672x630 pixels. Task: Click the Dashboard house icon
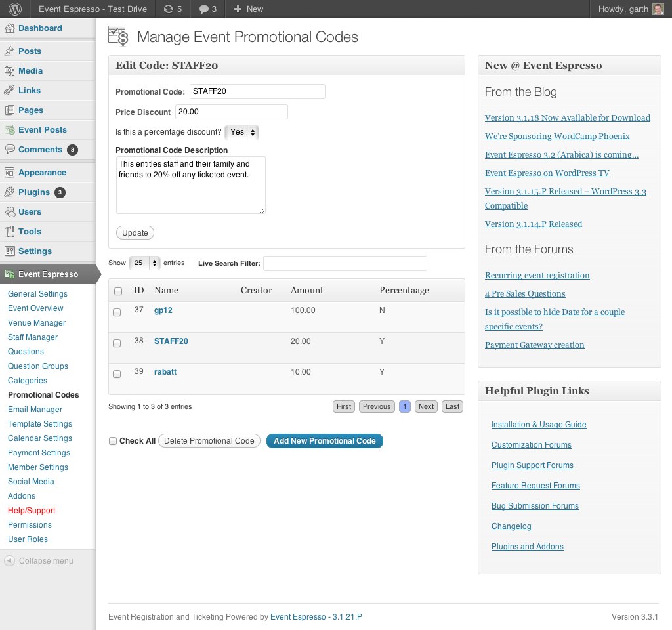pyautogui.click(x=9, y=28)
